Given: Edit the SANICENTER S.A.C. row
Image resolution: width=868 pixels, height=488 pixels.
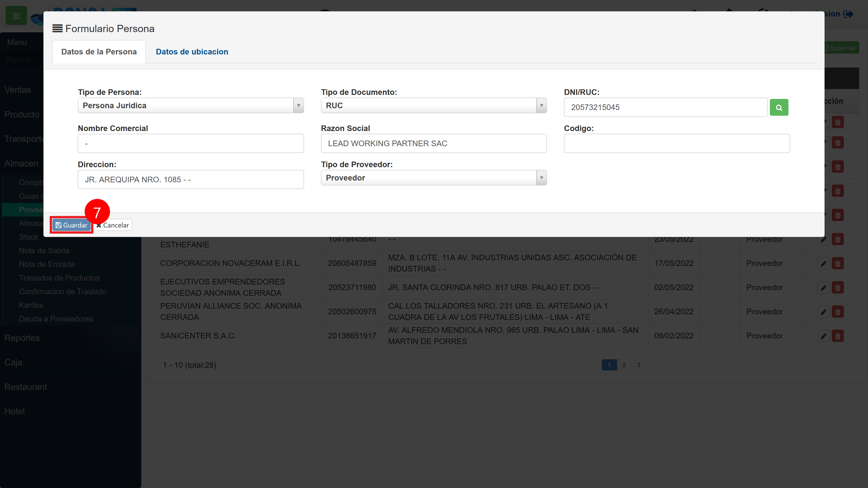Looking at the screenshot, I should pos(823,336).
